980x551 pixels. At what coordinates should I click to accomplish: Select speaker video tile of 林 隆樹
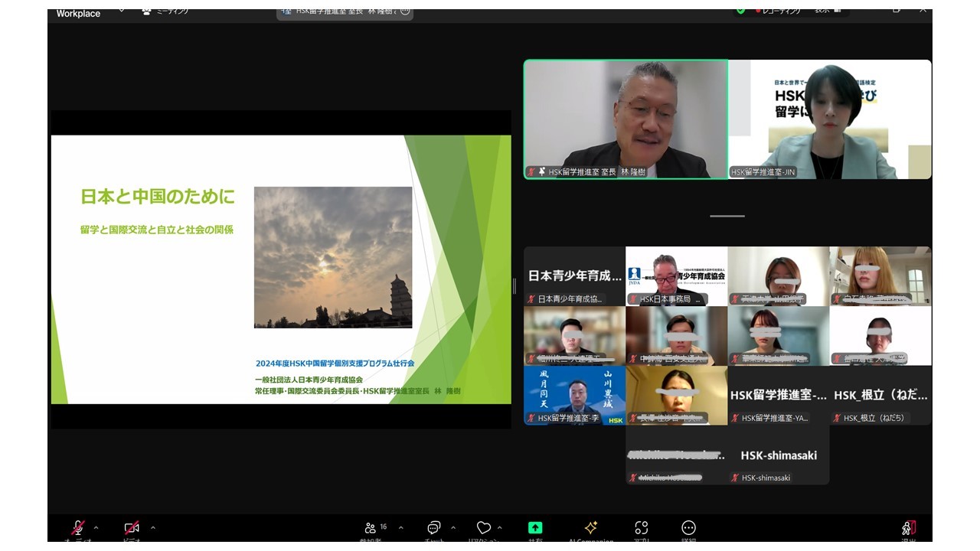626,119
